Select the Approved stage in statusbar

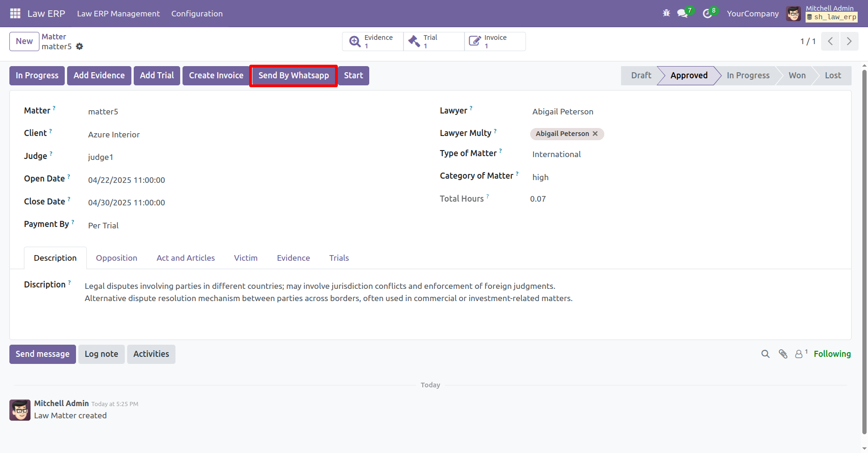tap(689, 75)
